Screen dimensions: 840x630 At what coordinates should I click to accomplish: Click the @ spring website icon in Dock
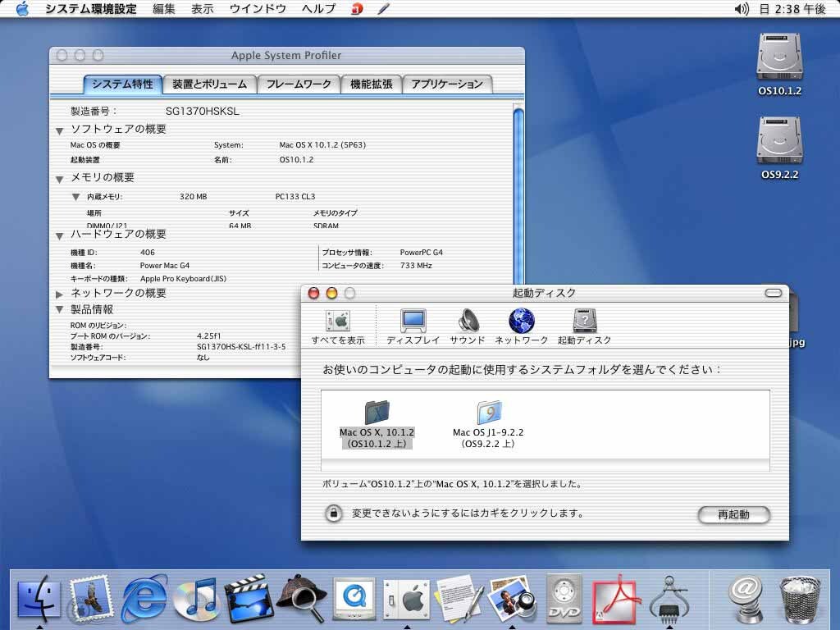[x=746, y=598]
